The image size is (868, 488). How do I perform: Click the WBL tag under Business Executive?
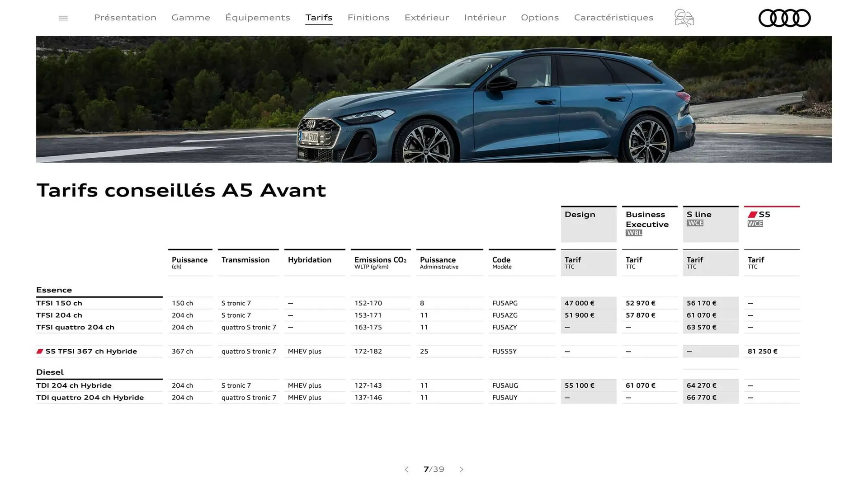(634, 233)
